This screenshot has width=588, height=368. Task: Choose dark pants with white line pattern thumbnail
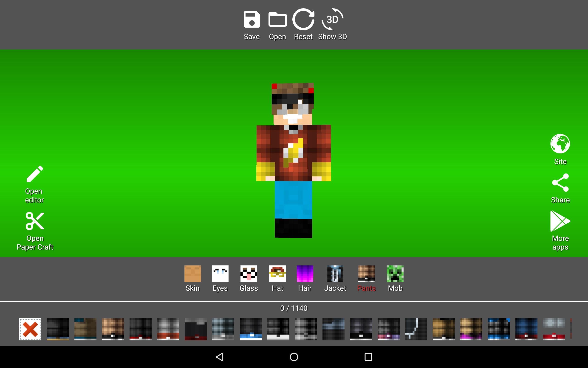(x=416, y=329)
